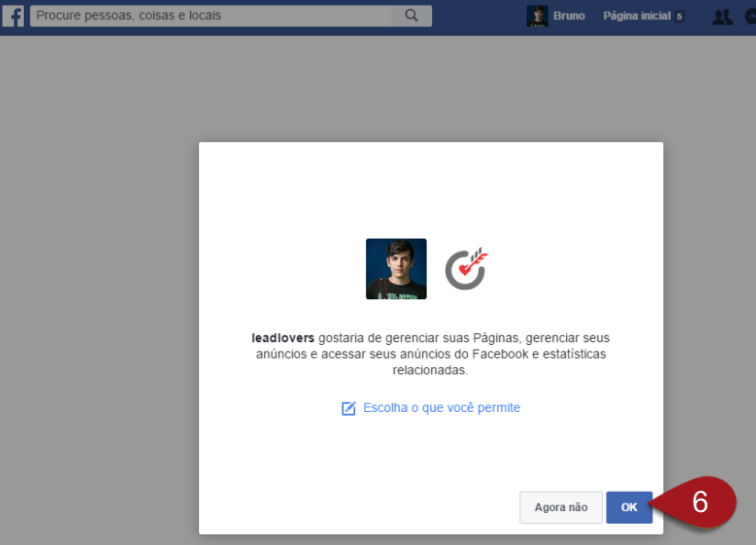The width and height of the screenshot is (756, 545).
Task: Click the word relacionadas in the dialog text
Action: [430, 371]
